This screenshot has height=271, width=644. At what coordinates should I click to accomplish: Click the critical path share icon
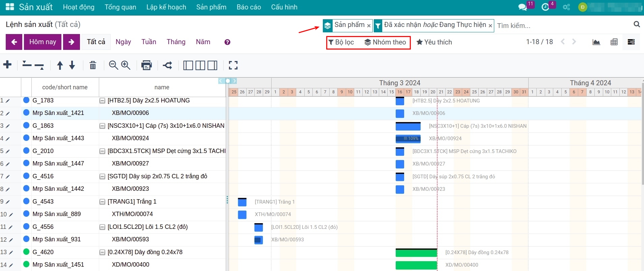click(168, 65)
